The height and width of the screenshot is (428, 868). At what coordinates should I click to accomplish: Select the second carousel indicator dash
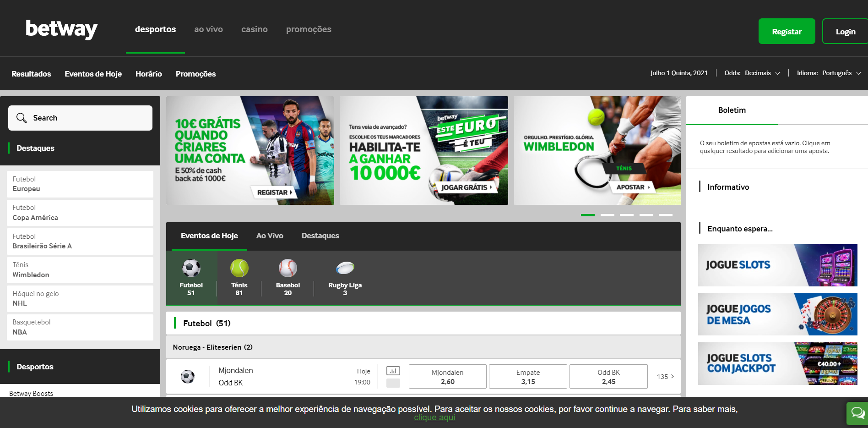pos(608,215)
